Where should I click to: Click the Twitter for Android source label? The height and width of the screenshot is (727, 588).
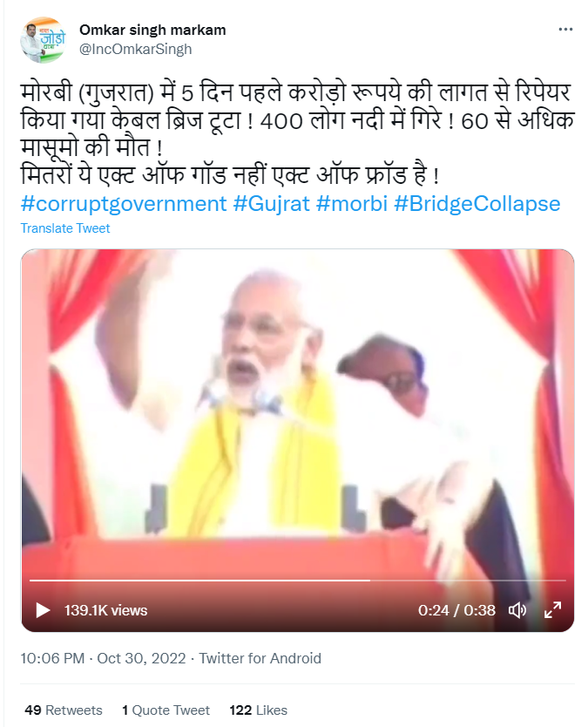point(260,658)
